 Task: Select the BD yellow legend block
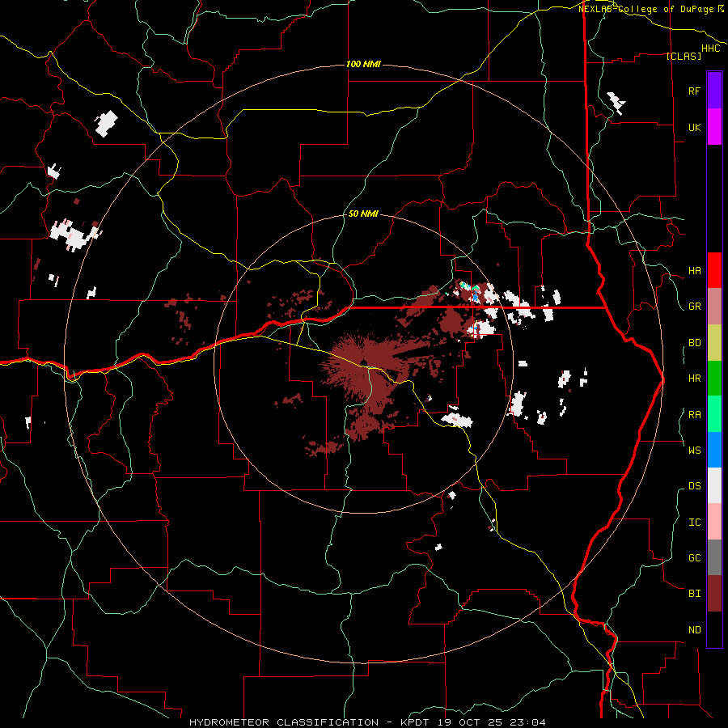[x=714, y=343]
